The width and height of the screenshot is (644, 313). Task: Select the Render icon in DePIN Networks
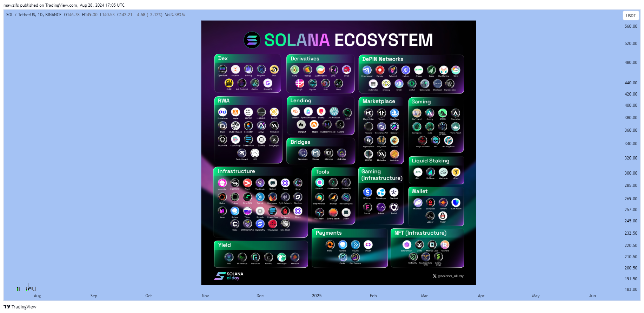[x=380, y=70]
